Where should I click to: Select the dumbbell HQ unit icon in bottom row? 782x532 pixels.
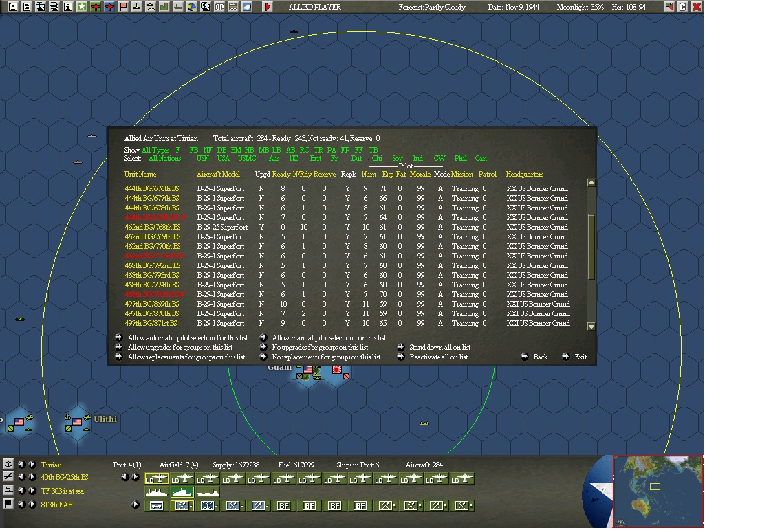coord(157,506)
